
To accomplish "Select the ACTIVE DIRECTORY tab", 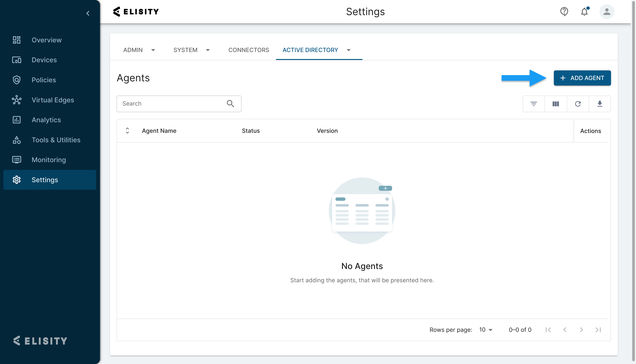I will click(310, 50).
